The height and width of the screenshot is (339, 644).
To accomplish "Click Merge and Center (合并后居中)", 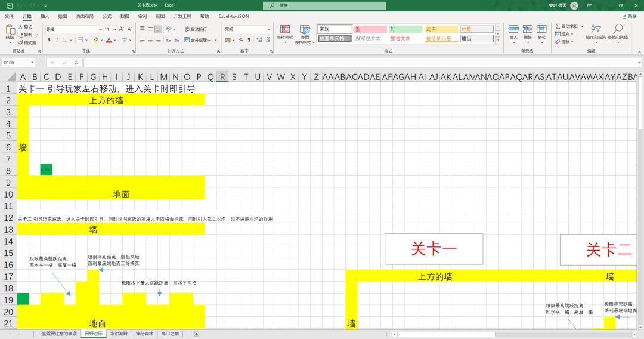I will pyautogui.click(x=197, y=40).
